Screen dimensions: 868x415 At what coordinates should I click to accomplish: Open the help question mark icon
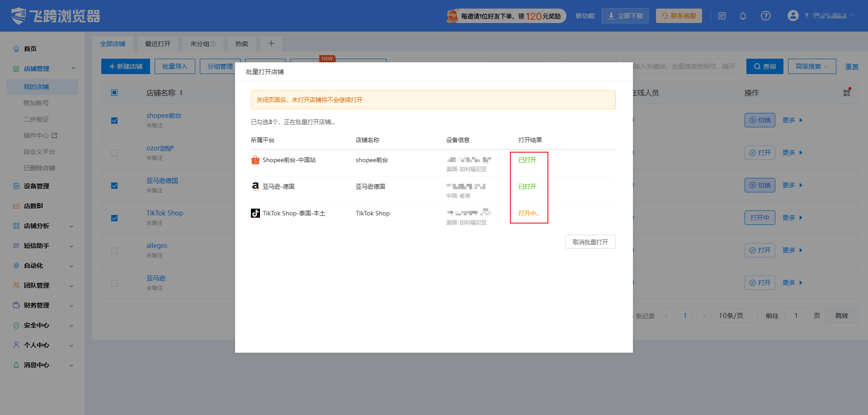click(x=765, y=16)
